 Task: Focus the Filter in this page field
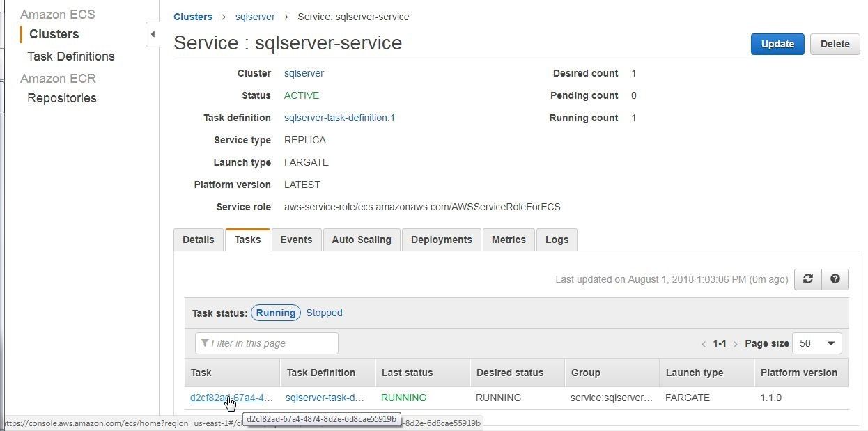click(267, 343)
